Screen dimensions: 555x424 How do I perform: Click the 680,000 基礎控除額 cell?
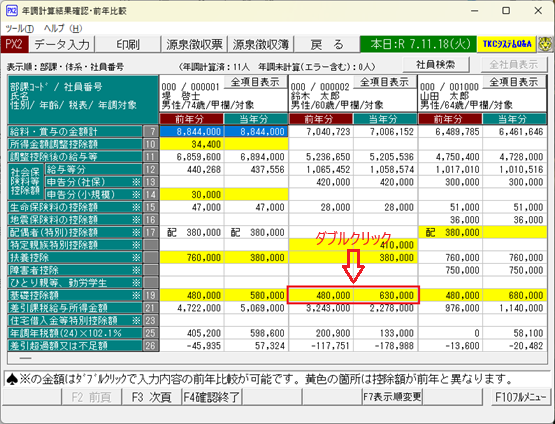coord(515,295)
